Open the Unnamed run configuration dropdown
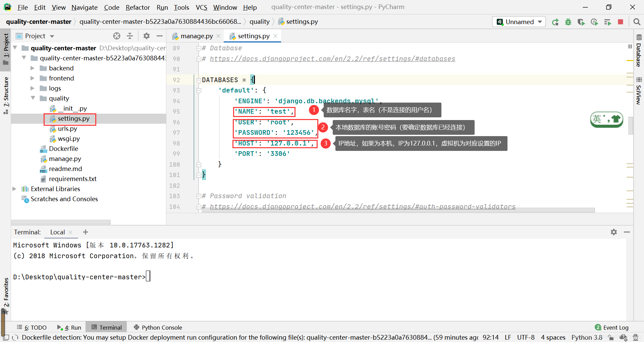Screen dimensions: 644x342 pos(519,22)
